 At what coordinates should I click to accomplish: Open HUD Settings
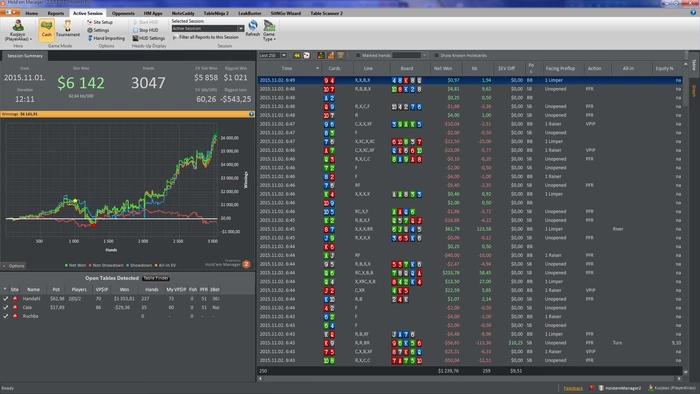pos(149,38)
